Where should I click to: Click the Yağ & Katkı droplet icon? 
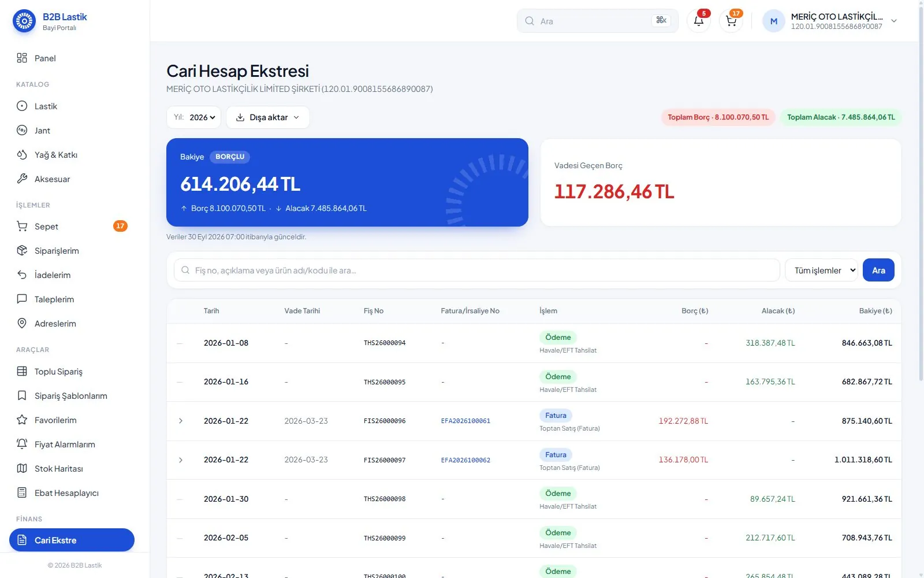(x=22, y=154)
